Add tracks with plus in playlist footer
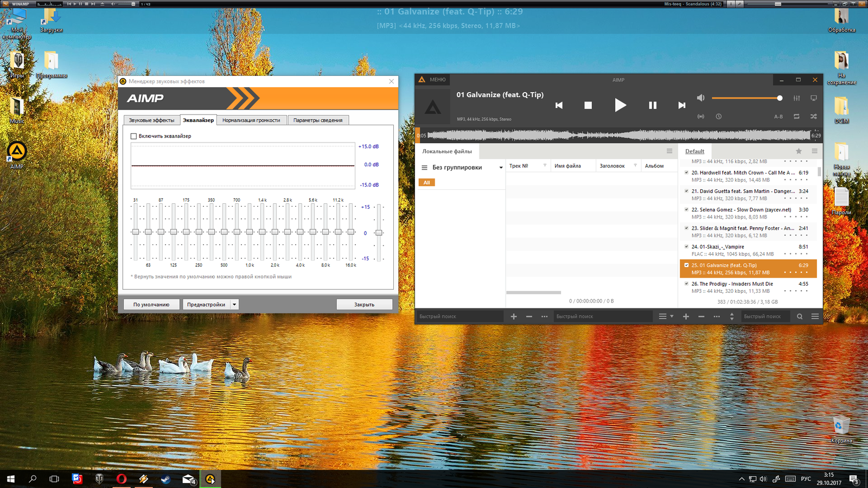Viewport: 868px width, 488px height. coord(686,316)
